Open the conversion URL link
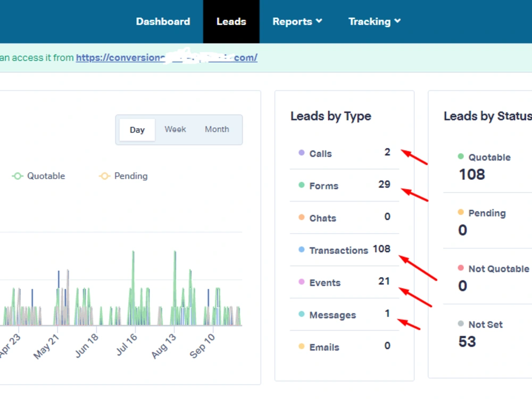 click(x=167, y=57)
